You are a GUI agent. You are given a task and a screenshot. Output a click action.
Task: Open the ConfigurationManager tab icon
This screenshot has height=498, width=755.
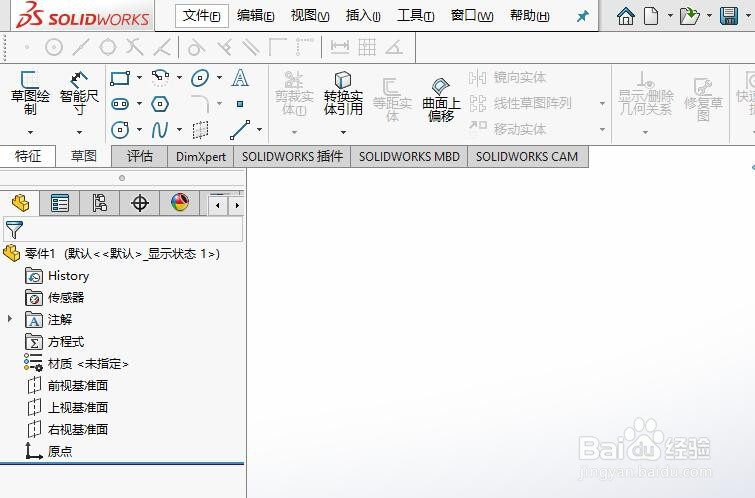[100, 203]
